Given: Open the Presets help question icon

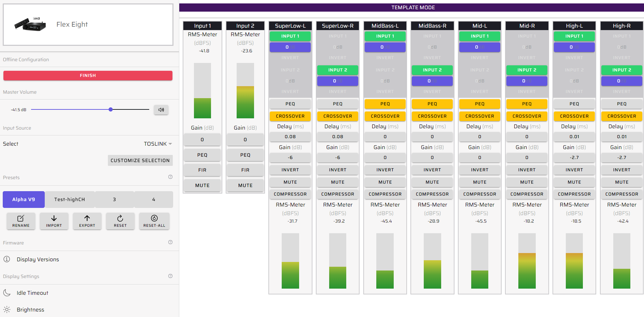Looking at the screenshot, I should (x=170, y=177).
